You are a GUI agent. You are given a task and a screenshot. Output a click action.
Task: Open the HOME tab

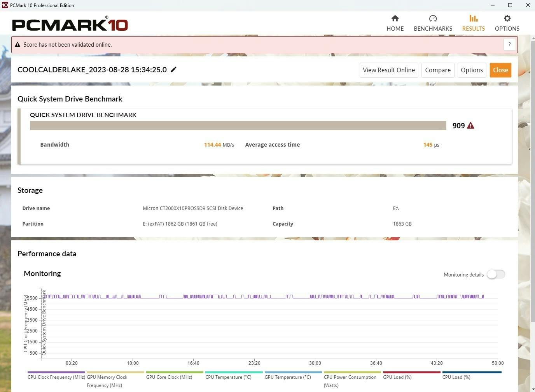click(395, 23)
